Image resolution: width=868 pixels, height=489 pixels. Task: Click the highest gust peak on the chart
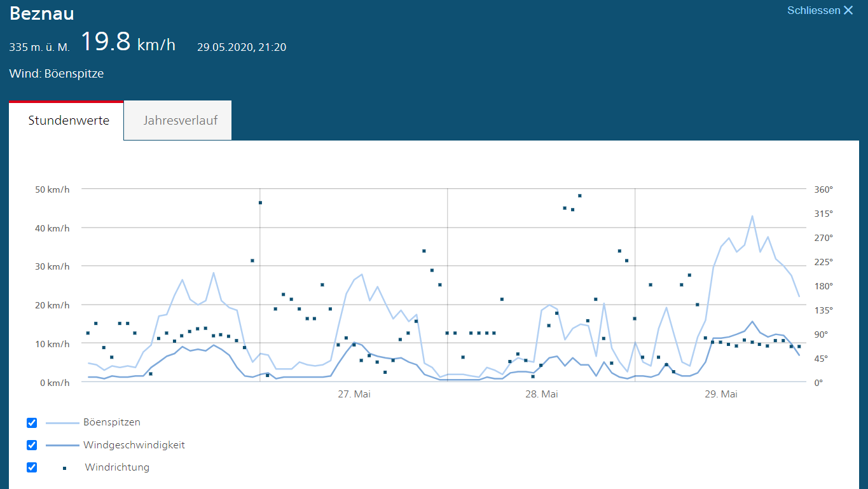pos(752,216)
